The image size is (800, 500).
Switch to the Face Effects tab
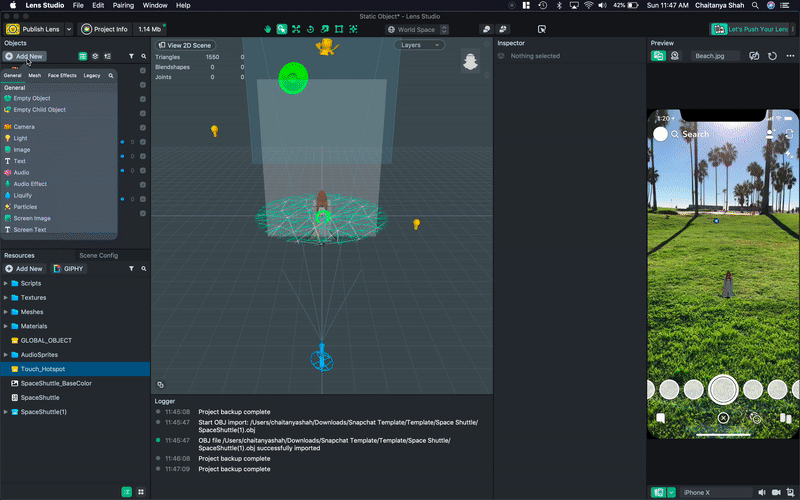tap(62, 75)
